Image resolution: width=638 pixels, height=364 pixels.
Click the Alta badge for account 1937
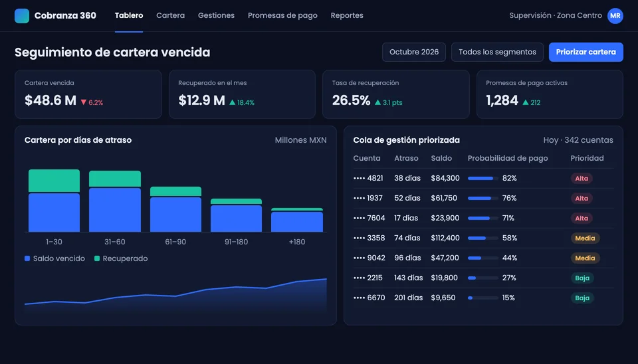[582, 198]
